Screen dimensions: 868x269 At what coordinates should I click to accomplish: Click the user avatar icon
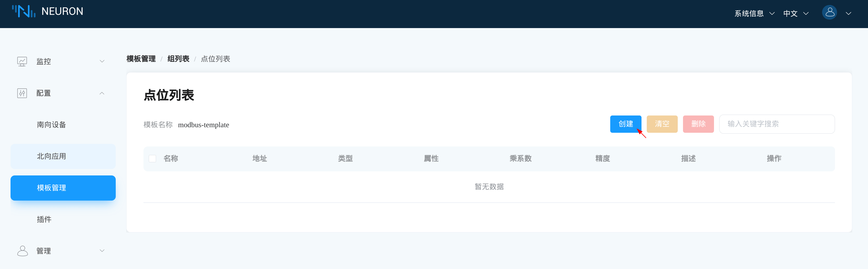[829, 13]
